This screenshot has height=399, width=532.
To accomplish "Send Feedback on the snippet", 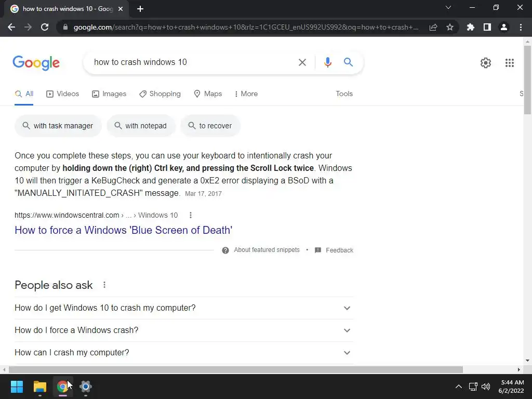I will pos(334,250).
